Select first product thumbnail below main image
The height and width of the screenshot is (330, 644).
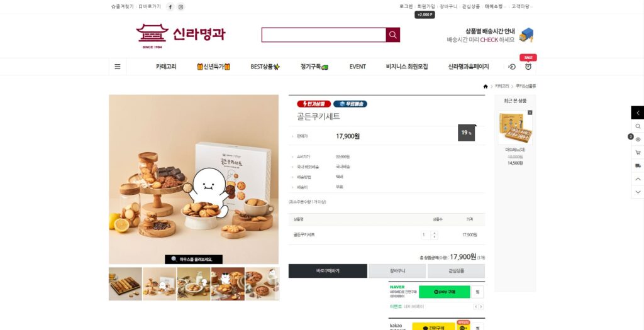pyautogui.click(x=125, y=284)
